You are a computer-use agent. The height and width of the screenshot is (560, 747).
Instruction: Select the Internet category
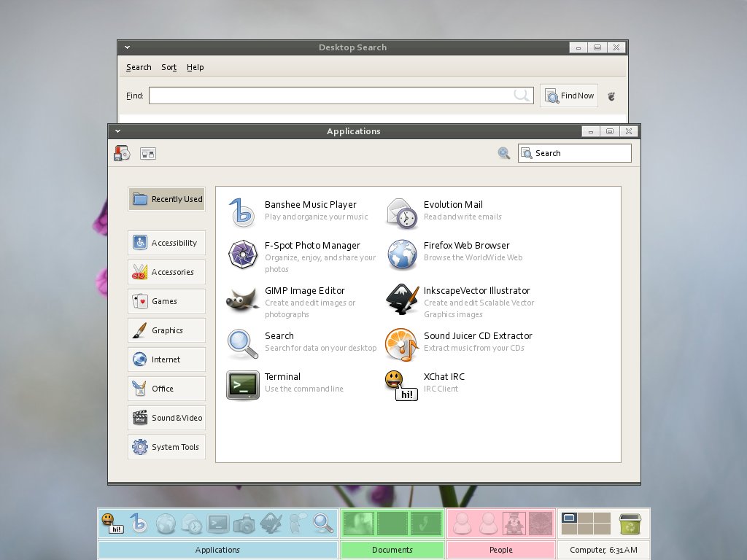point(167,359)
